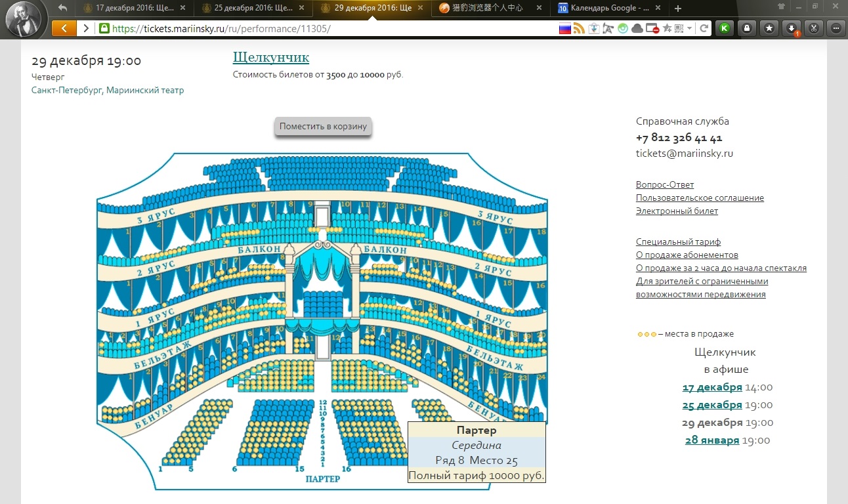Viewport: 848px width, 504px height.
Task: Open the padlock privacy button in toolbar
Action: (x=746, y=28)
